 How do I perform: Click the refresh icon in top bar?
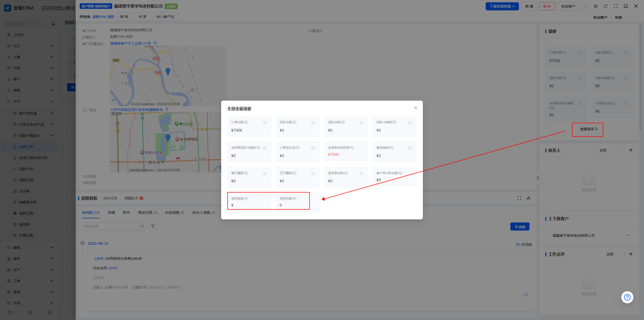606,6
